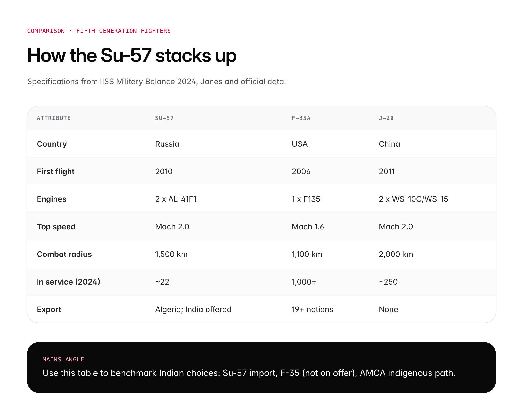Click the 'First flight' row label

(55, 172)
